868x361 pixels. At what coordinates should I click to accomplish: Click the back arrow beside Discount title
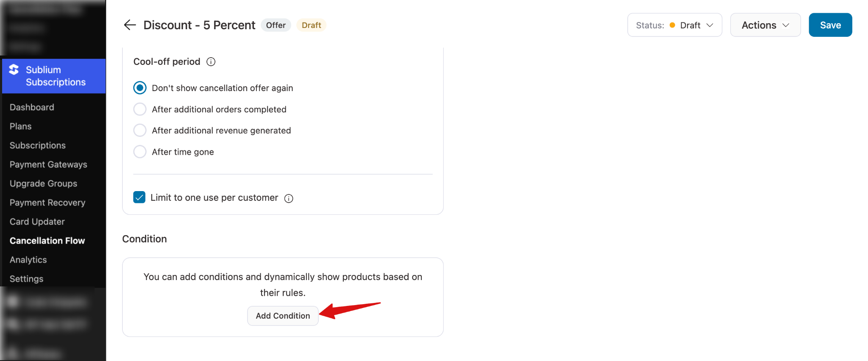coord(130,25)
